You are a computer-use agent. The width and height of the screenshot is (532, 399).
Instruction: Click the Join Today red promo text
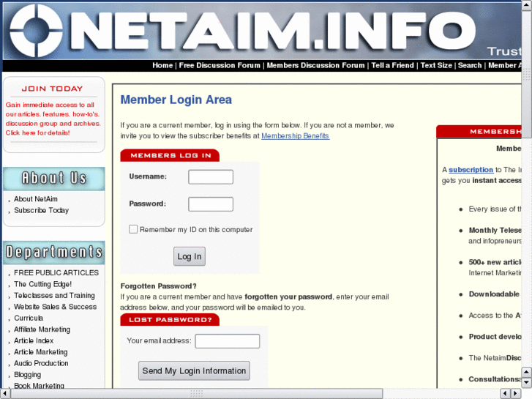coord(53,119)
